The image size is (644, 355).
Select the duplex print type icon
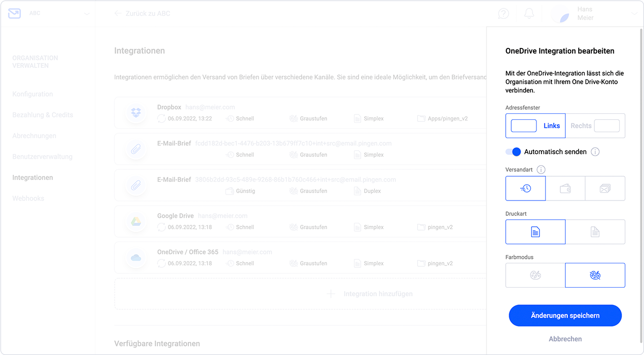tap(595, 232)
